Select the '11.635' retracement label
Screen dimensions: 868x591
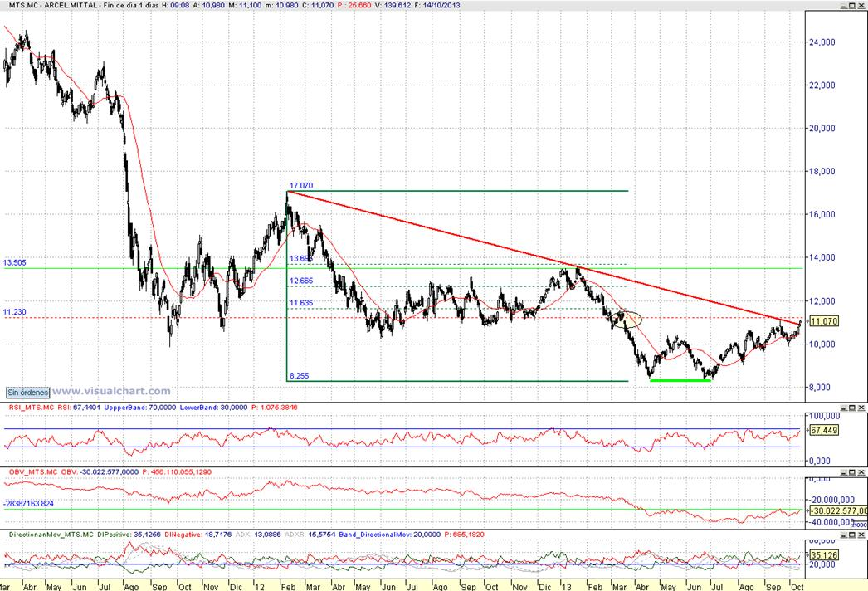coord(301,303)
